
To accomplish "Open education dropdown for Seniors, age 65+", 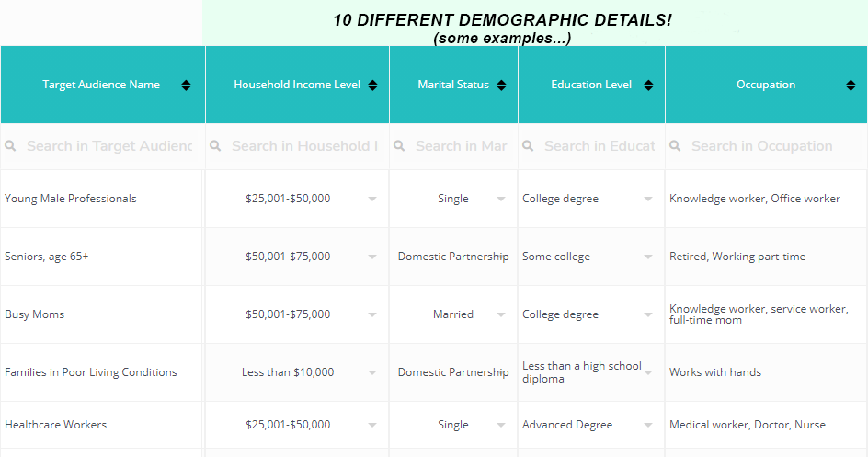I will click(x=647, y=257).
